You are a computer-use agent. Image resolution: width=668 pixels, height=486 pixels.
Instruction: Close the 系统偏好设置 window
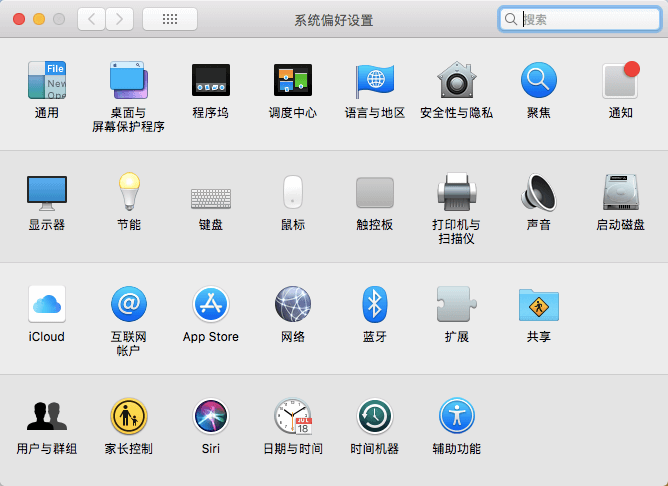point(19,19)
